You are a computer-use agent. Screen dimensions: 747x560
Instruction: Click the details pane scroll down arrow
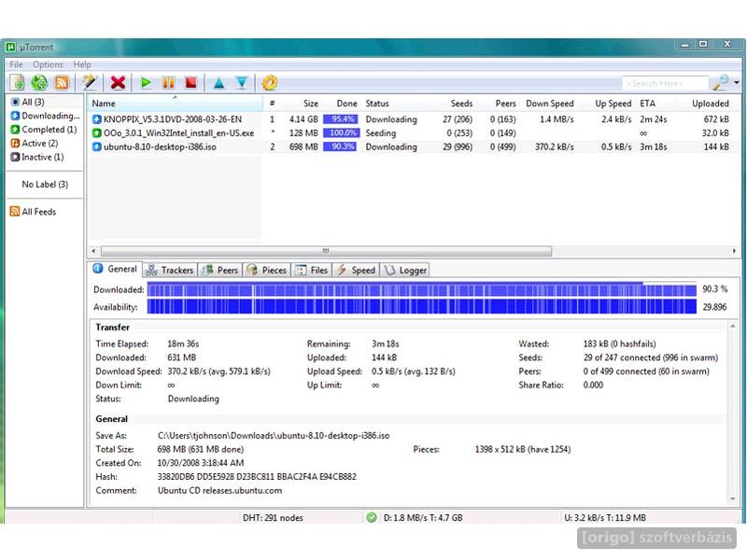pyautogui.click(x=733, y=499)
